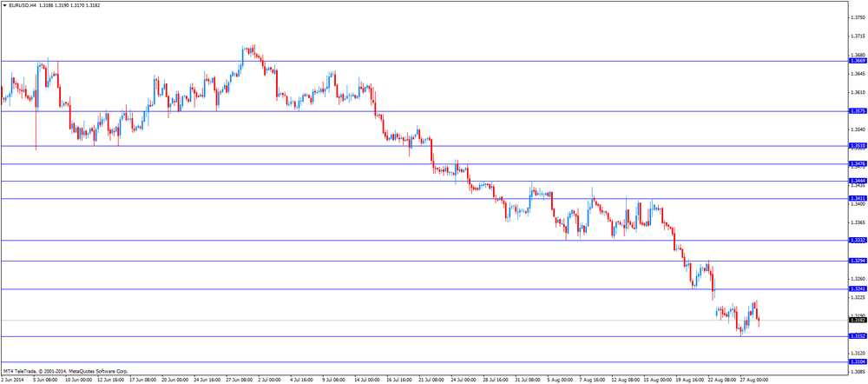Click the 16 Jul 16:00 time label
868x384 pixels.
398,381
